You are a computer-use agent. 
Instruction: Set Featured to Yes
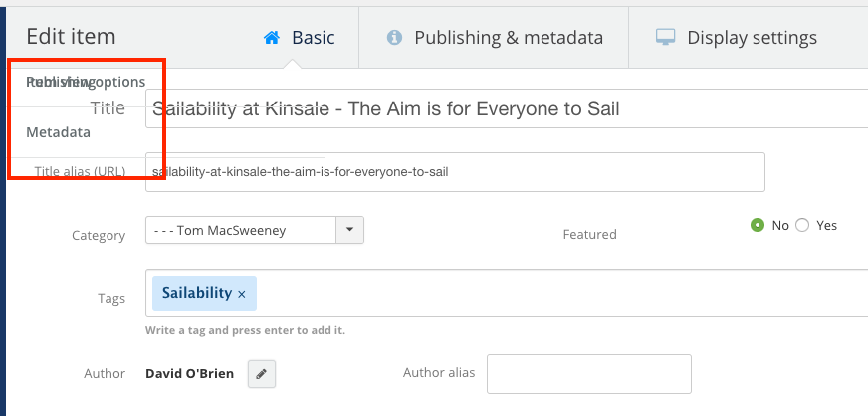802,225
